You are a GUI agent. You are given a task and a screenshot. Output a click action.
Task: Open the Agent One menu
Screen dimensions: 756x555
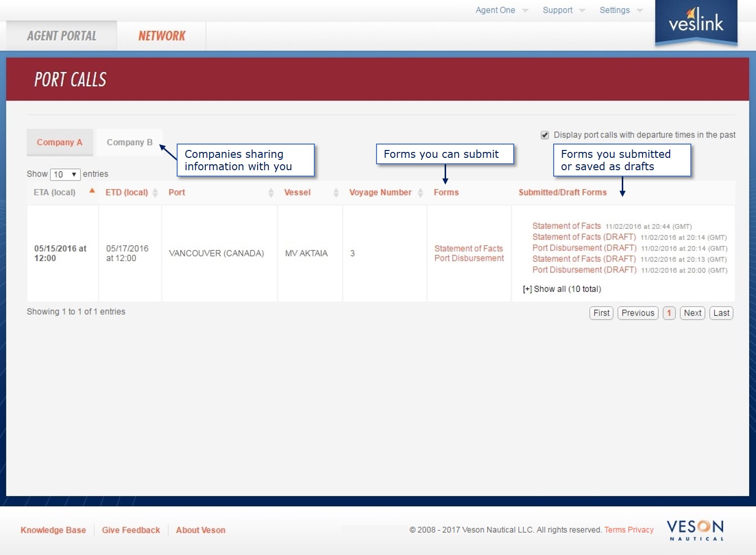tap(500, 10)
